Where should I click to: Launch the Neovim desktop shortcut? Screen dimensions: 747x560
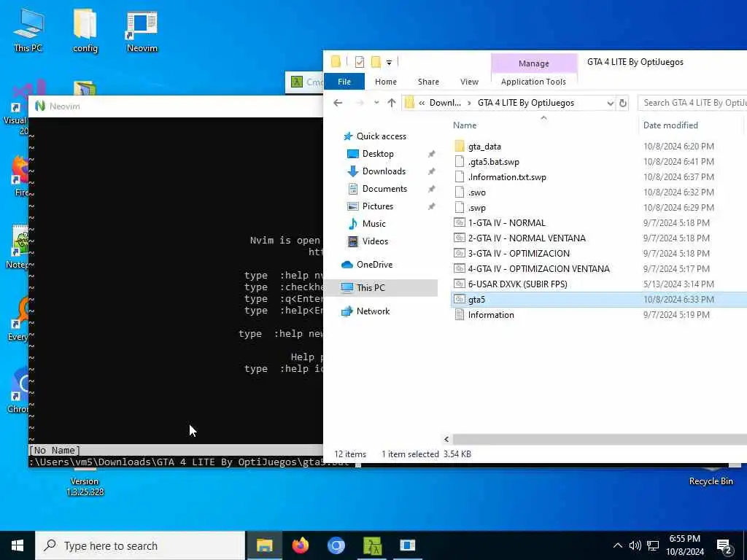(x=142, y=31)
